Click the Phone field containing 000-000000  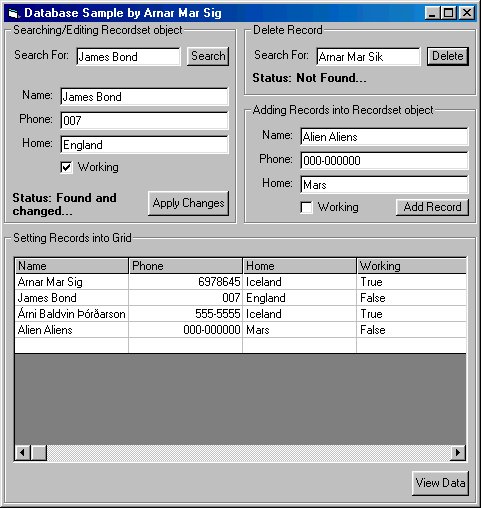[x=384, y=161]
